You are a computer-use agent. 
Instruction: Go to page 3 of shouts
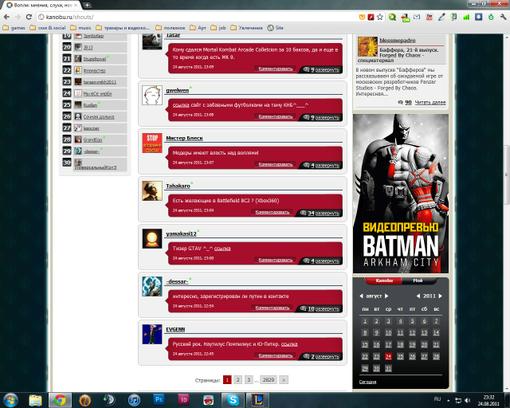[249, 380]
